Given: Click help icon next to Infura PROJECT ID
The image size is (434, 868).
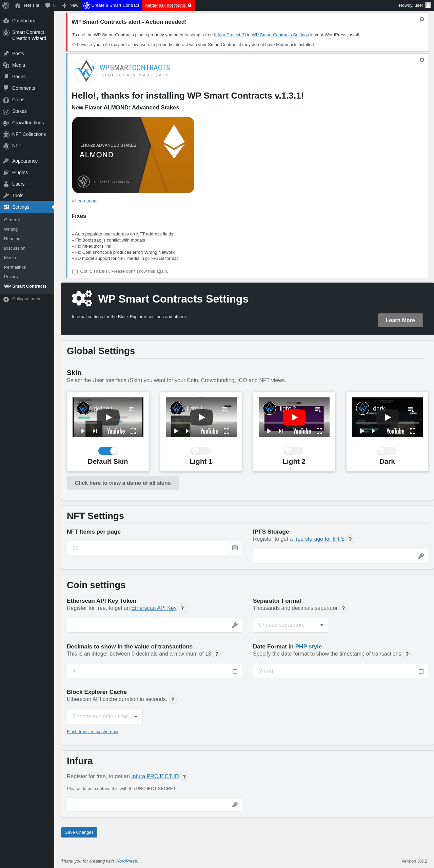Looking at the screenshot, I should [184, 777].
